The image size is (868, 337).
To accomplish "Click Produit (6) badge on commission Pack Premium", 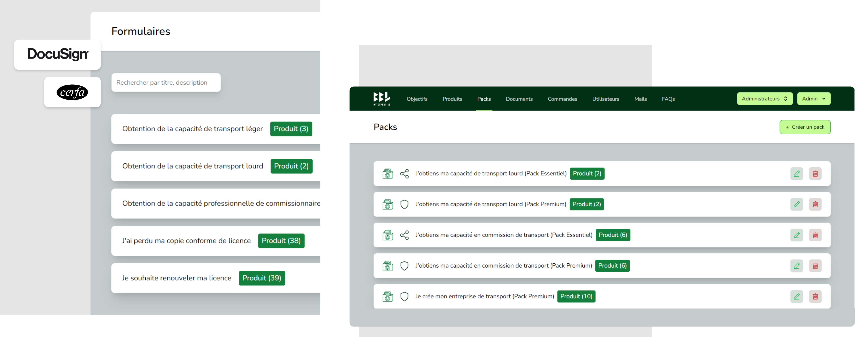I will pyautogui.click(x=612, y=265).
